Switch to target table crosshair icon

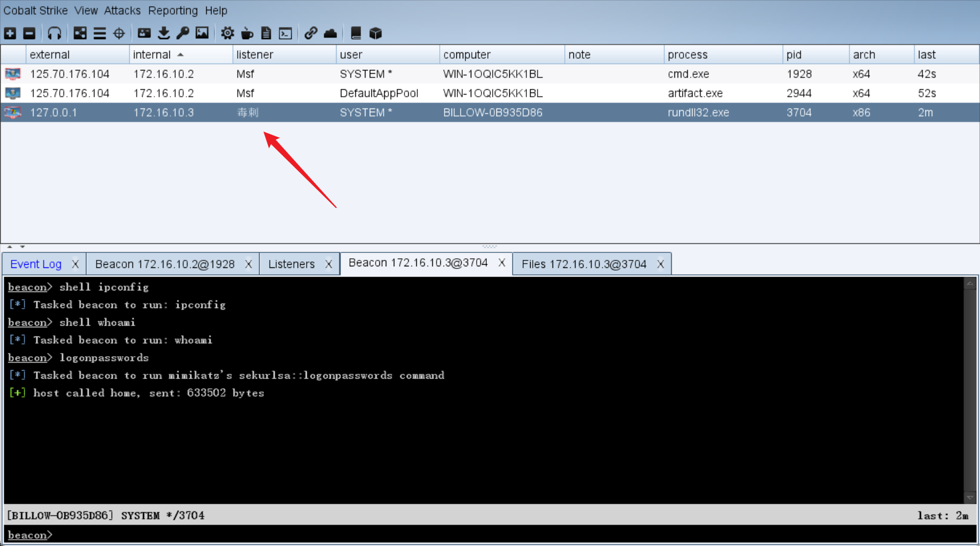pos(119,33)
